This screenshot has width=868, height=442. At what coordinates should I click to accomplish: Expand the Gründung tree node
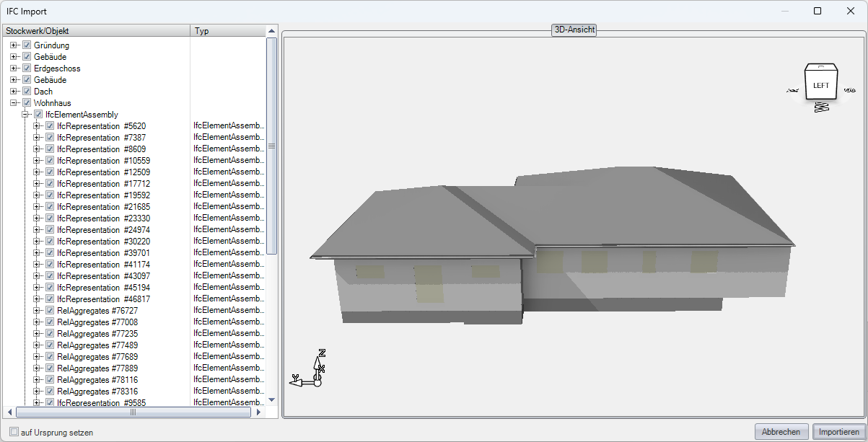14,45
